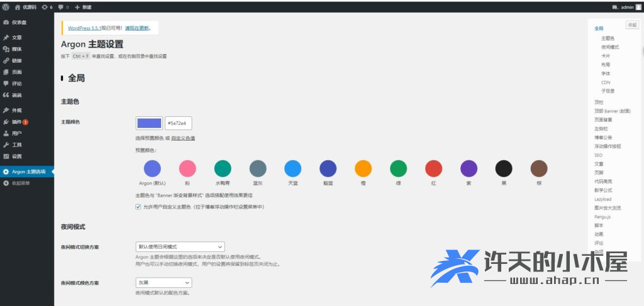Viewport: 644px width, 306px height.
Task: Jump to 页面背景 in the contents panel
Action: 603,120
